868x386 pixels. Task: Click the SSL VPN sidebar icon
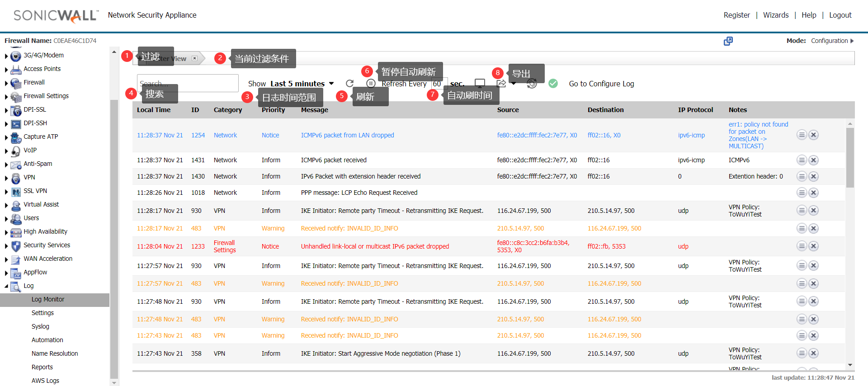click(16, 192)
